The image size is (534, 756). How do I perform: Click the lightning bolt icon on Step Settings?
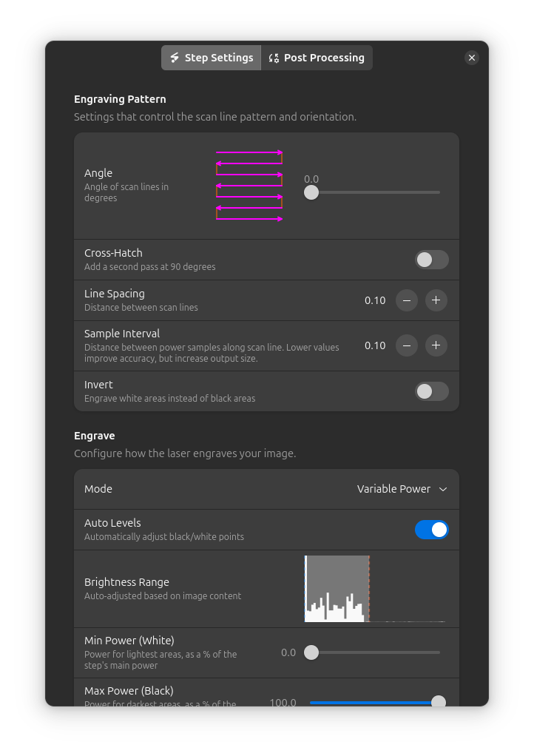[175, 57]
